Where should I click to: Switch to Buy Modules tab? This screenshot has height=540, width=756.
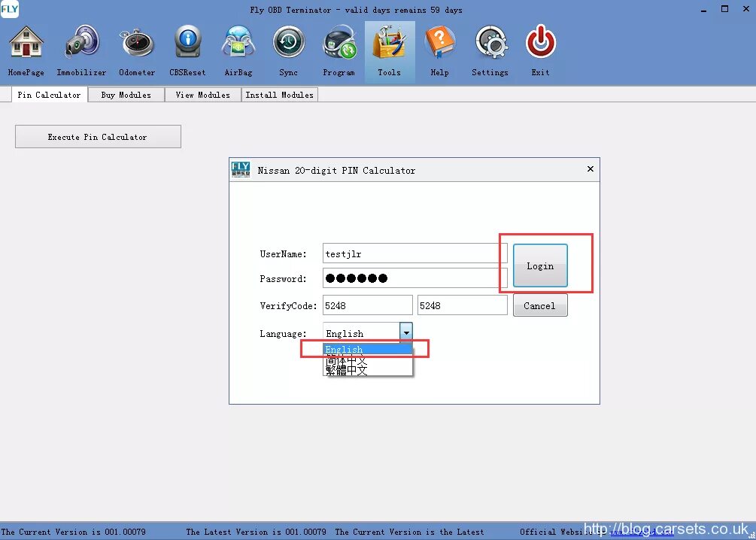126,95
